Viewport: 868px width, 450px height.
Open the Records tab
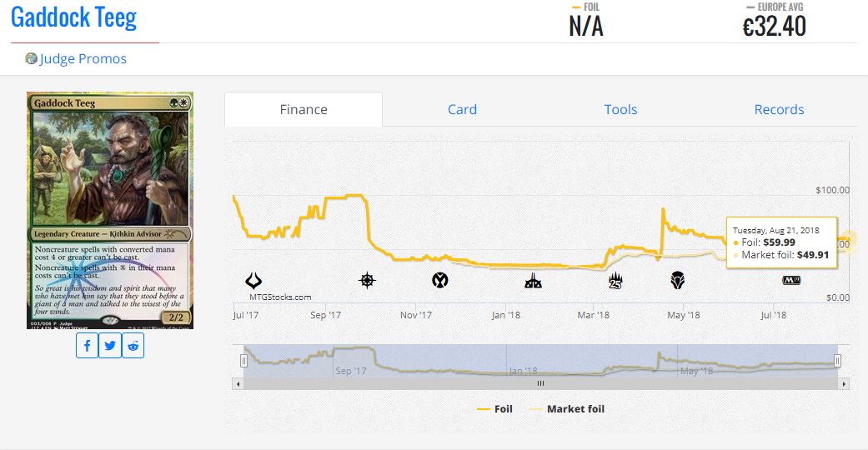point(779,109)
